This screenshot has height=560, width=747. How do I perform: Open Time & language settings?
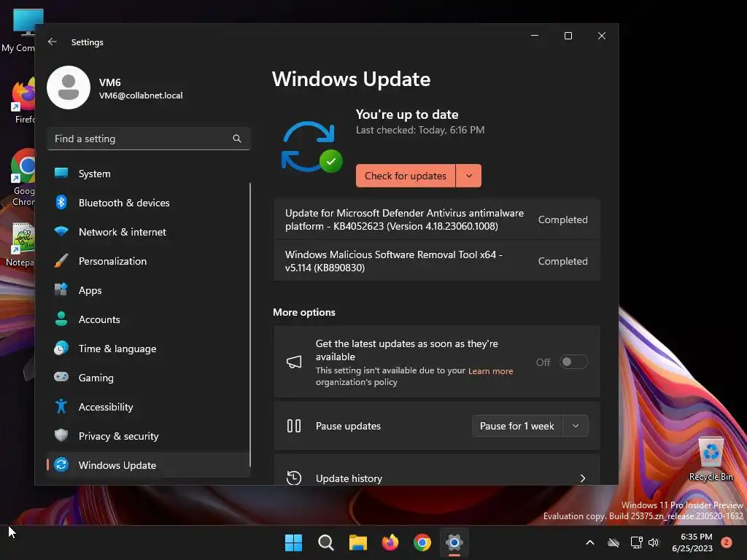pyautogui.click(x=149, y=349)
